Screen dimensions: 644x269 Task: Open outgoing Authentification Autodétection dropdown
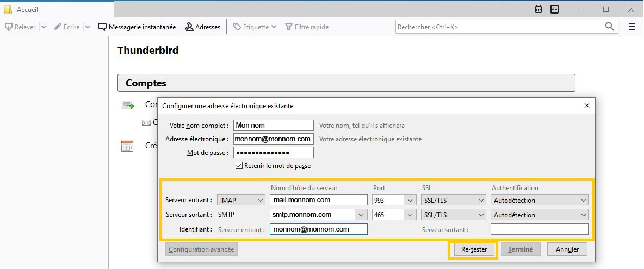[539, 215]
